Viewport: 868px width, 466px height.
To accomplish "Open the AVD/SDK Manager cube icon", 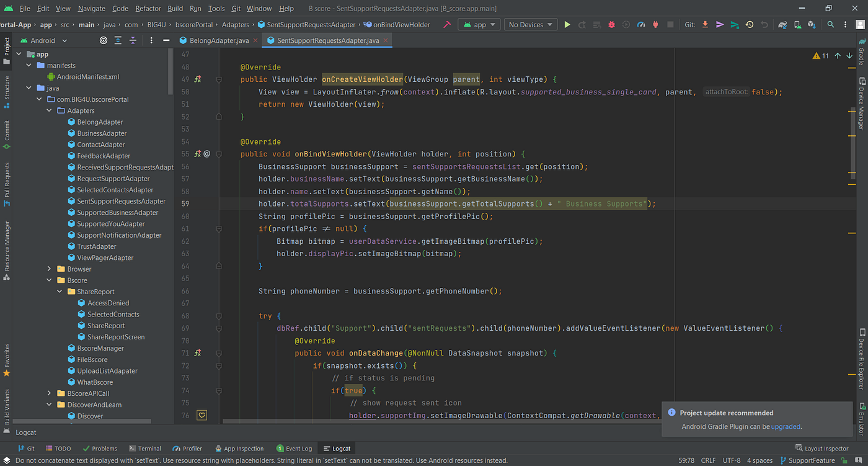I will (x=811, y=24).
